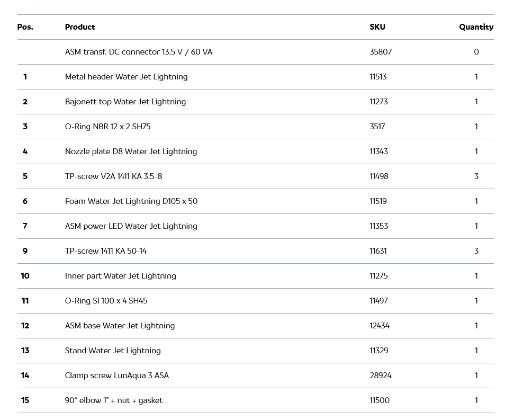Viewport: 514px width, 420px height.
Task: Click SKU 11329 in the Stand row
Action: (x=378, y=351)
